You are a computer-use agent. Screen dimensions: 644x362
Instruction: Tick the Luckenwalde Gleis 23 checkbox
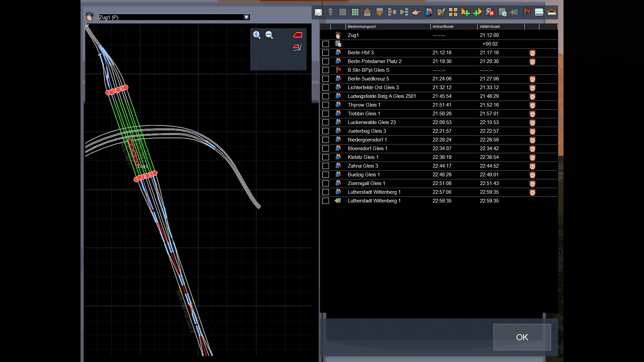click(x=325, y=122)
